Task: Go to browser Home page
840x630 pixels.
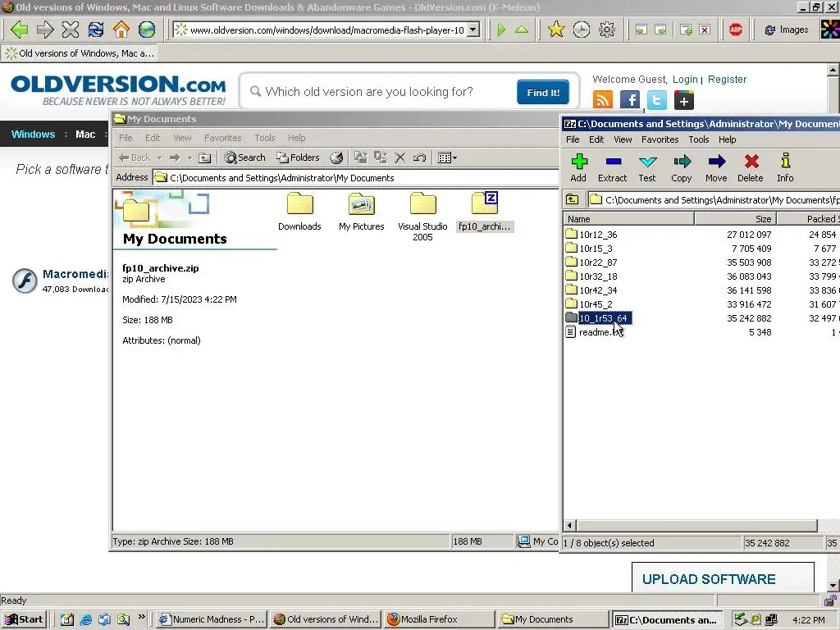Action: (121, 30)
